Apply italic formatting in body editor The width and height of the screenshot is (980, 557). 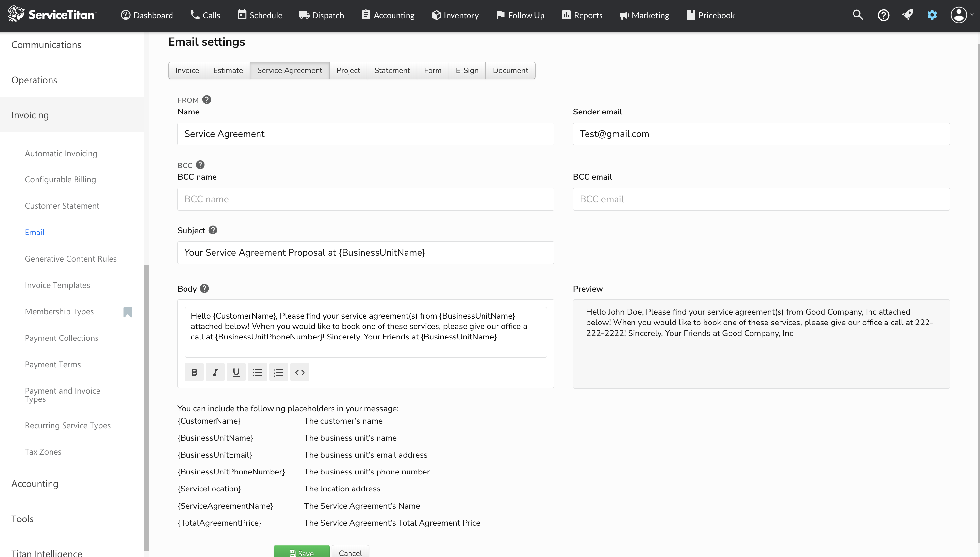pos(215,372)
